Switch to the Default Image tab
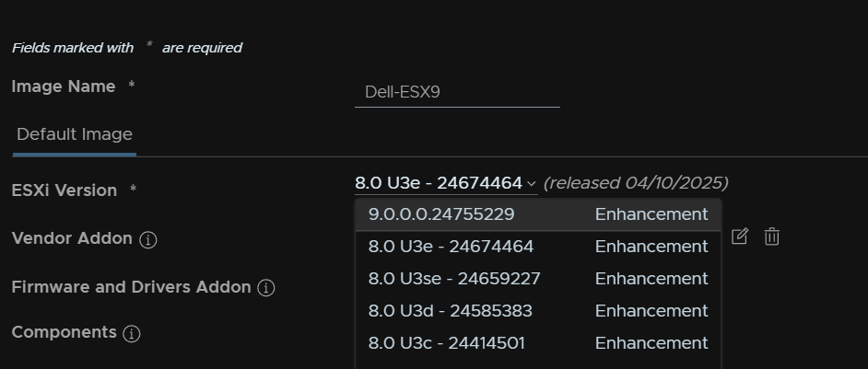This screenshot has width=868, height=369. (75, 134)
